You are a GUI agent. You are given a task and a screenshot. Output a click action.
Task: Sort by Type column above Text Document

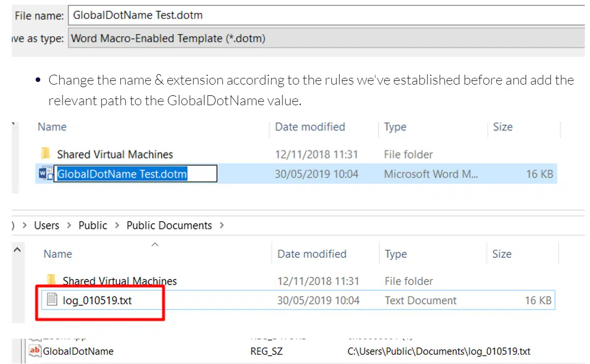[x=396, y=254]
